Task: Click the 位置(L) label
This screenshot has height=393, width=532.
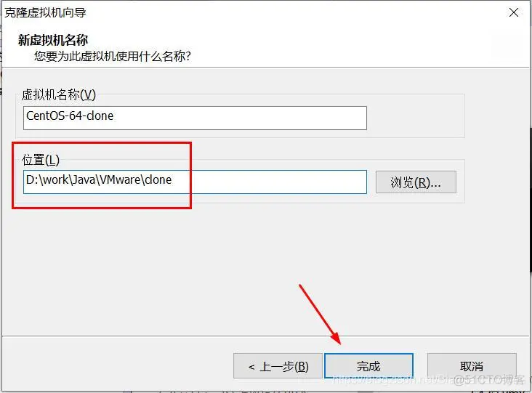Action: pyautogui.click(x=41, y=160)
